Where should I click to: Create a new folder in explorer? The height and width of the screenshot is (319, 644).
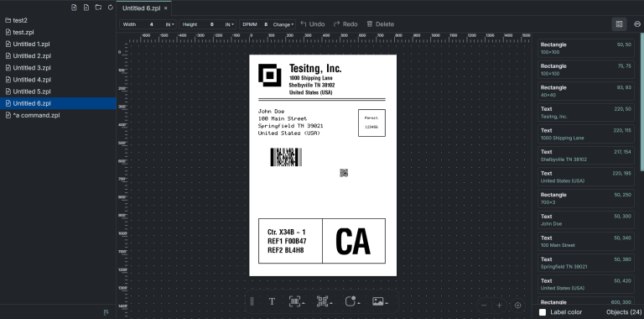point(98,8)
